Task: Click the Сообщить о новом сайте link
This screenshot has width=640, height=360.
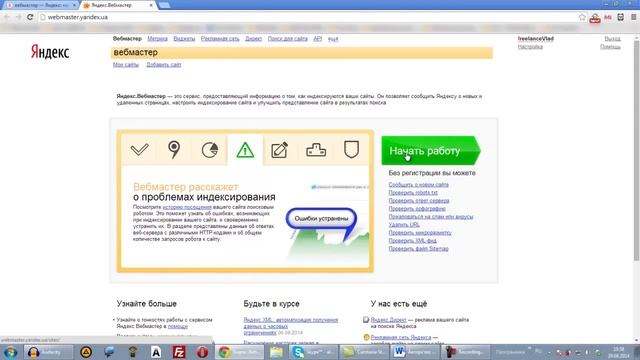Action: click(x=418, y=184)
